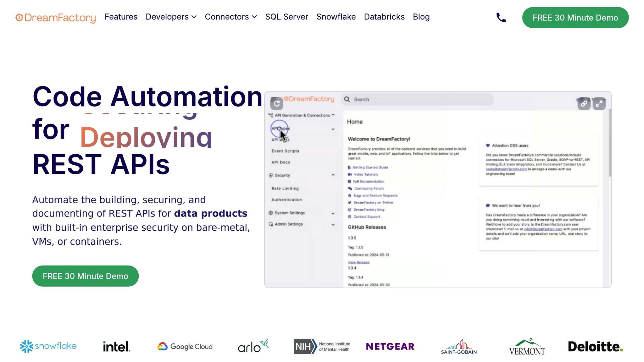Click the DreamFactory home logo
644x362 pixels.
pos(56,18)
